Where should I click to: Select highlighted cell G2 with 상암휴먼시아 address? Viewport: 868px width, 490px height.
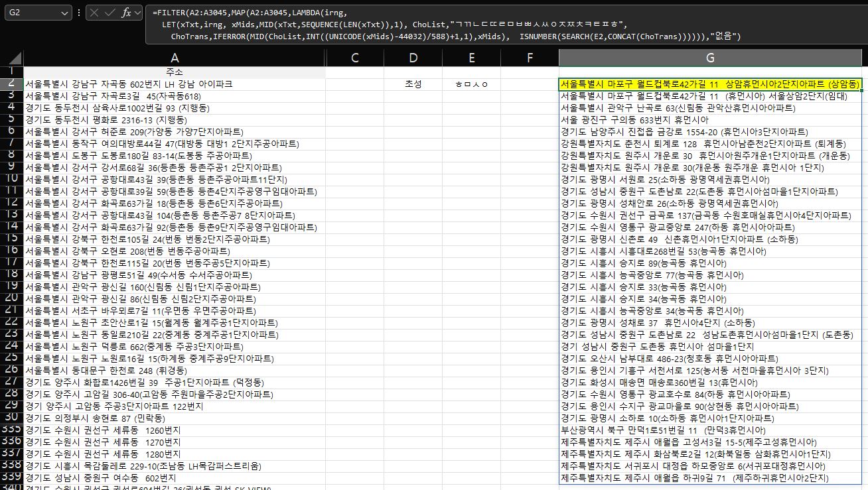coord(710,84)
